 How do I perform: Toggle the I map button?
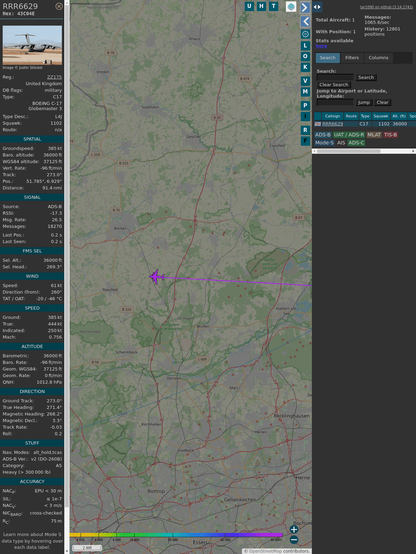point(305,116)
